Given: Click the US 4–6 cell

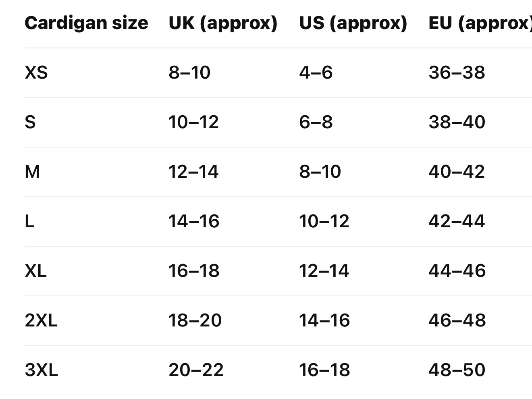Looking at the screenshot, I should 316,73.
